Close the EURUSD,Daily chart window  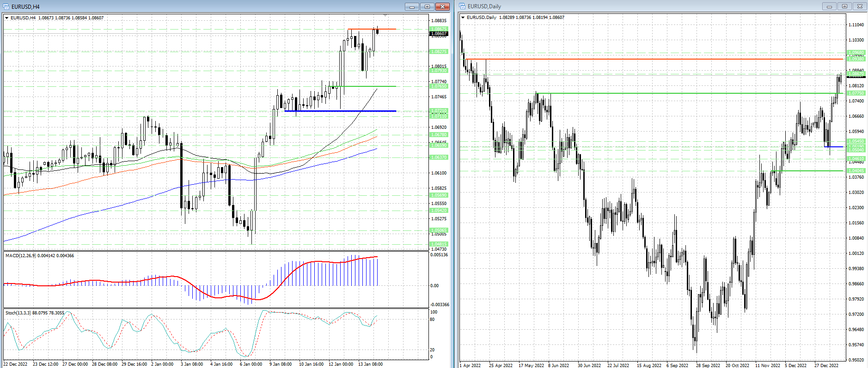click(860, 6)
